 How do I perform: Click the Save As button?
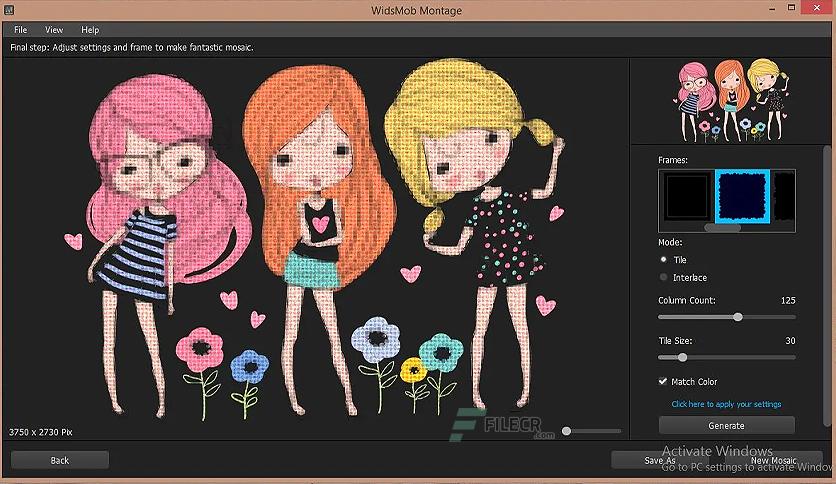click(660, 460)
